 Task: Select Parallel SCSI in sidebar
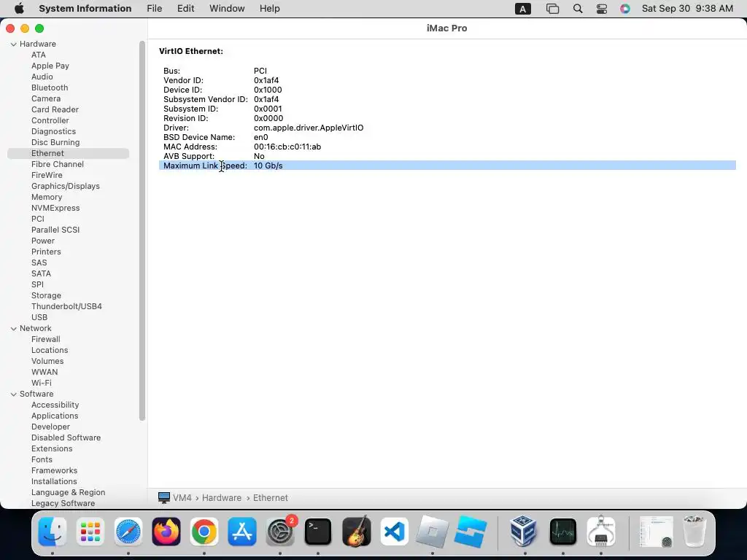tap(55, 230)
